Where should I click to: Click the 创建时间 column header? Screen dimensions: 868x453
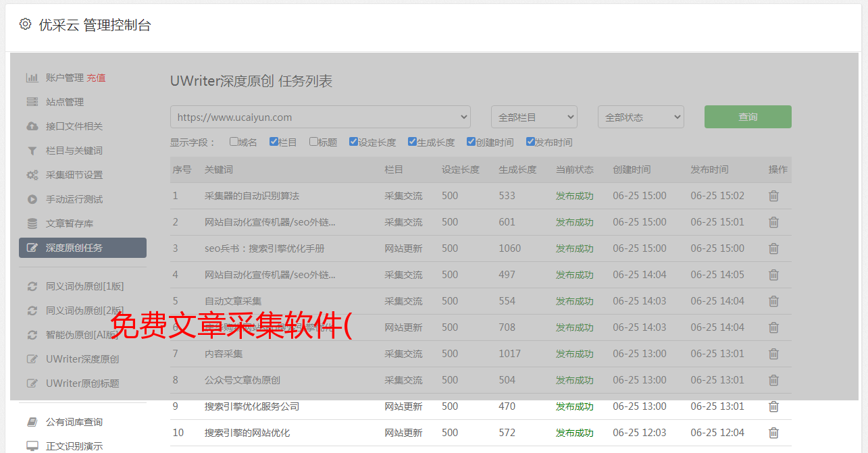click(632, 169)
